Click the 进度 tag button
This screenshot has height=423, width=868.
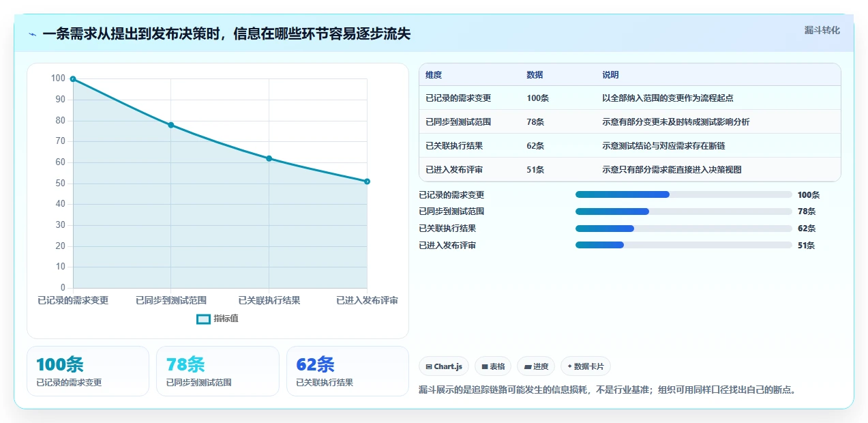536,366
